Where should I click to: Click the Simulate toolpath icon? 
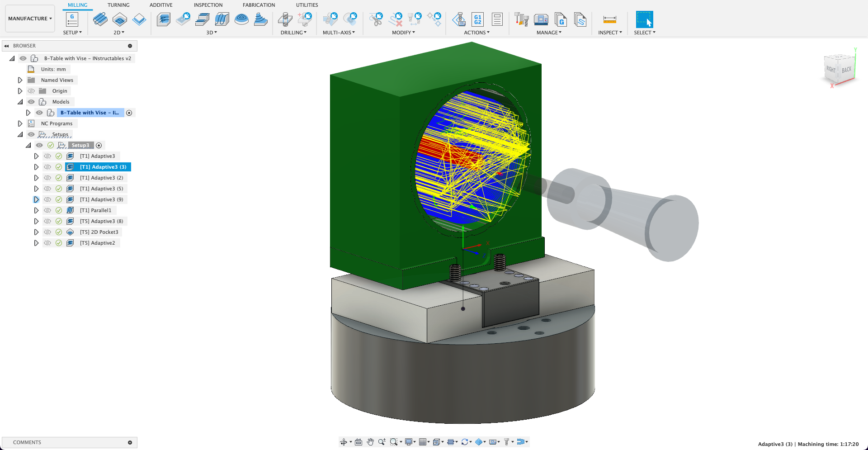coord(459,19)
